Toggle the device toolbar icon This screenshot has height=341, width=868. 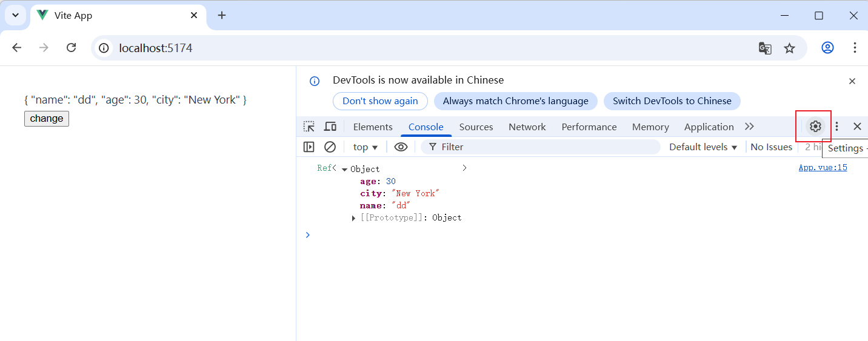tap(330, 127)
